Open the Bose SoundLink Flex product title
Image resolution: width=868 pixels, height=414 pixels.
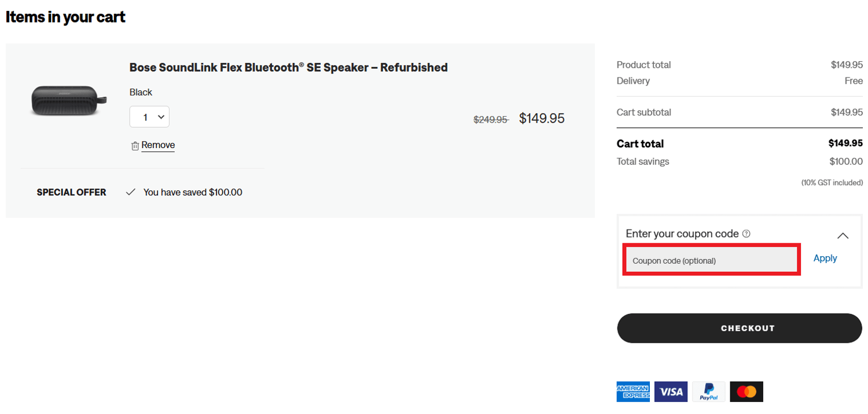click(x=288, y=67)
